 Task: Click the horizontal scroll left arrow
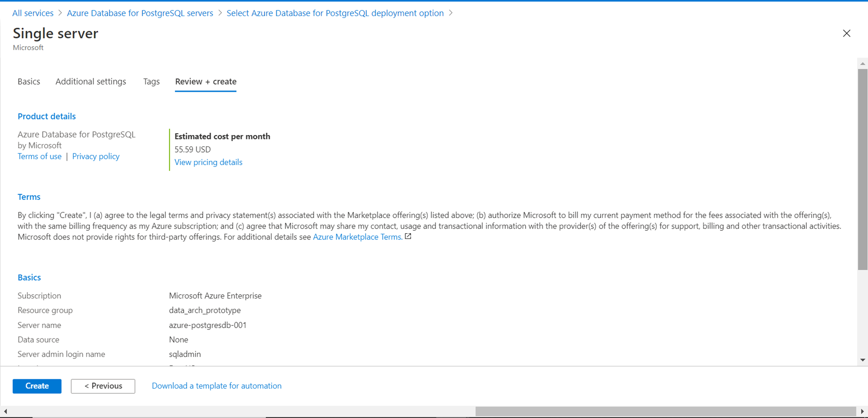tap(5, 411)
